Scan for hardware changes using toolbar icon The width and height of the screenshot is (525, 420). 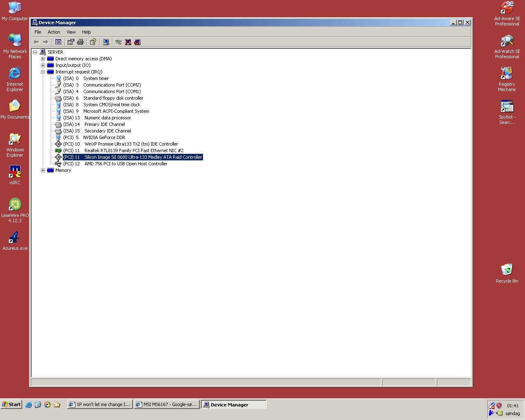pos(106,42)
